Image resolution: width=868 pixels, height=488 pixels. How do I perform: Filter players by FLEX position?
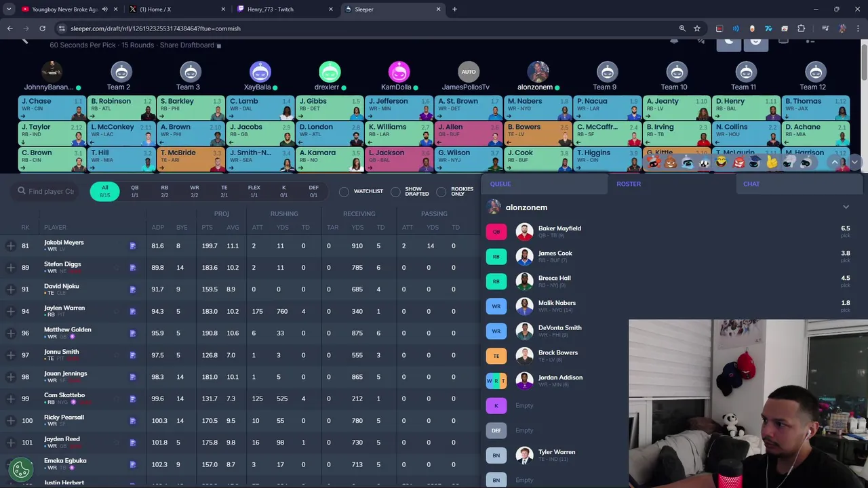(254, 191)
